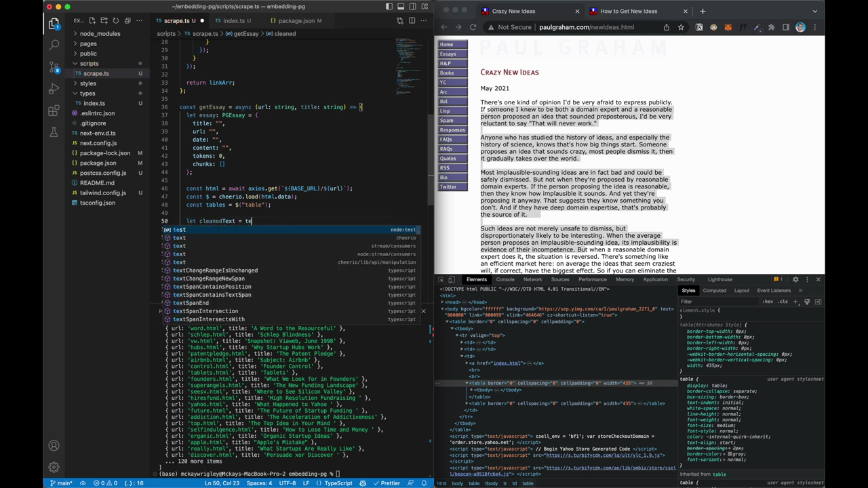Reload the Chrome page
The width and height of the screenshot is (868, 488).
pyautogui.click(x=473, y=27)
